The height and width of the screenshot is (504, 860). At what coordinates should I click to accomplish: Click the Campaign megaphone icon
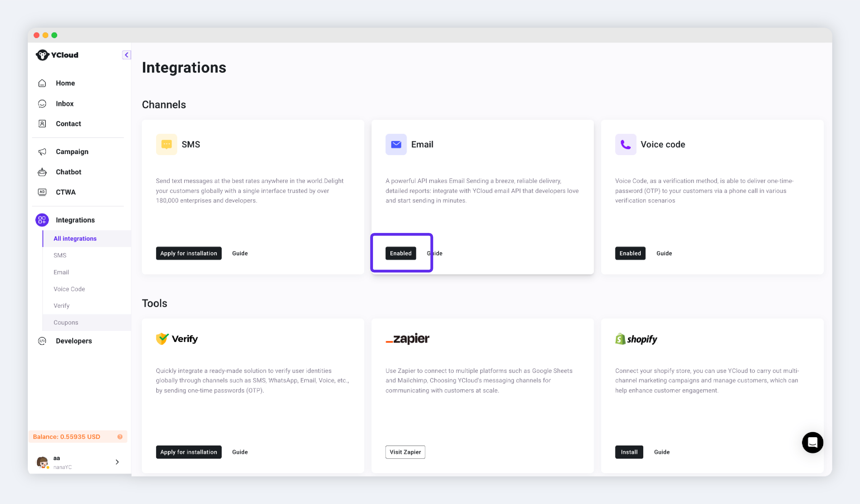click(x=42, y=152)
